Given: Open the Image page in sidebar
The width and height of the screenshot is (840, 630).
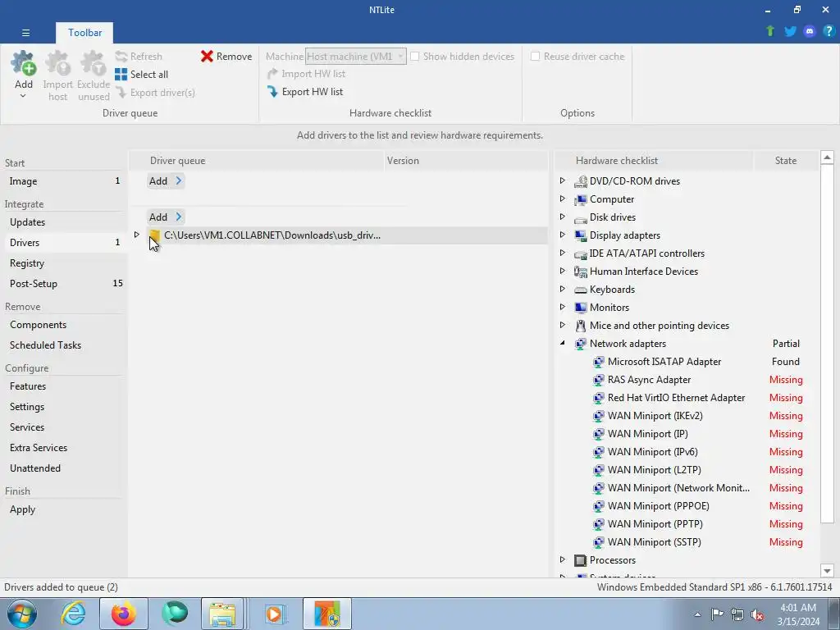Looking at the screenshot, I should tap(64, 181).
